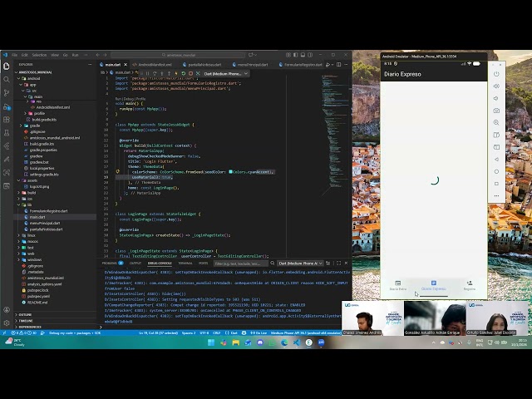532x399 pixels.
Task: Open the TERMINAL panel tab
Action: point(185,264)
